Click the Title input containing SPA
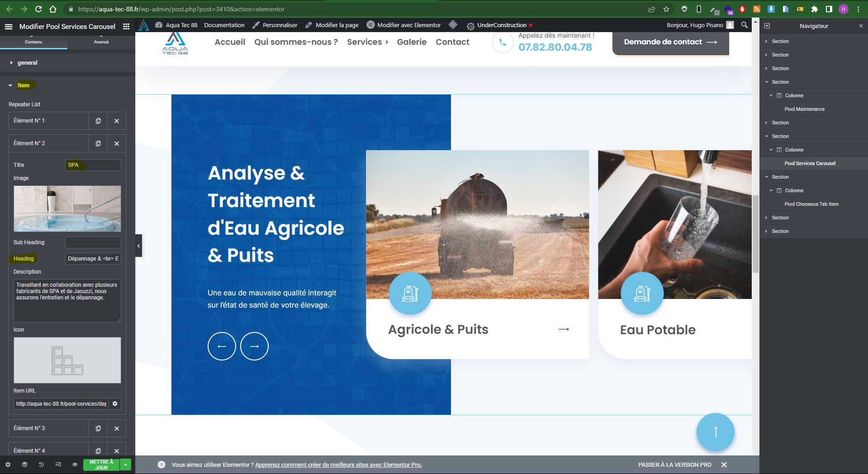Image resolution: width=868 pixels, height=474 pixels. 93,165
